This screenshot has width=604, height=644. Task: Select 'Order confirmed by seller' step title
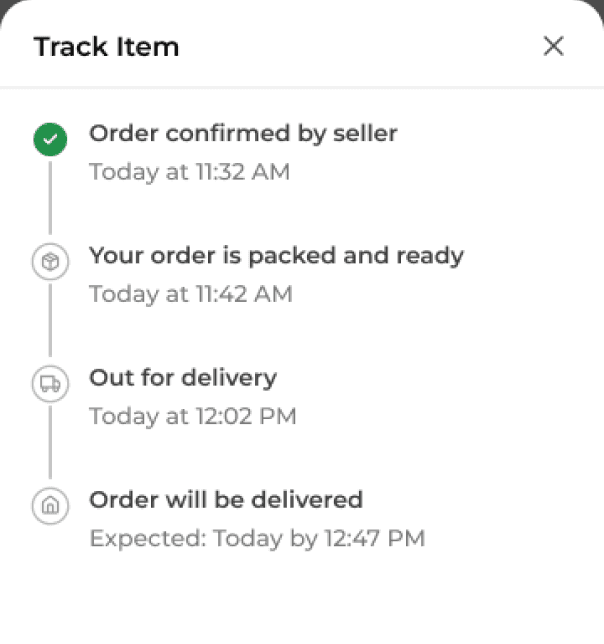coord(243,134)
